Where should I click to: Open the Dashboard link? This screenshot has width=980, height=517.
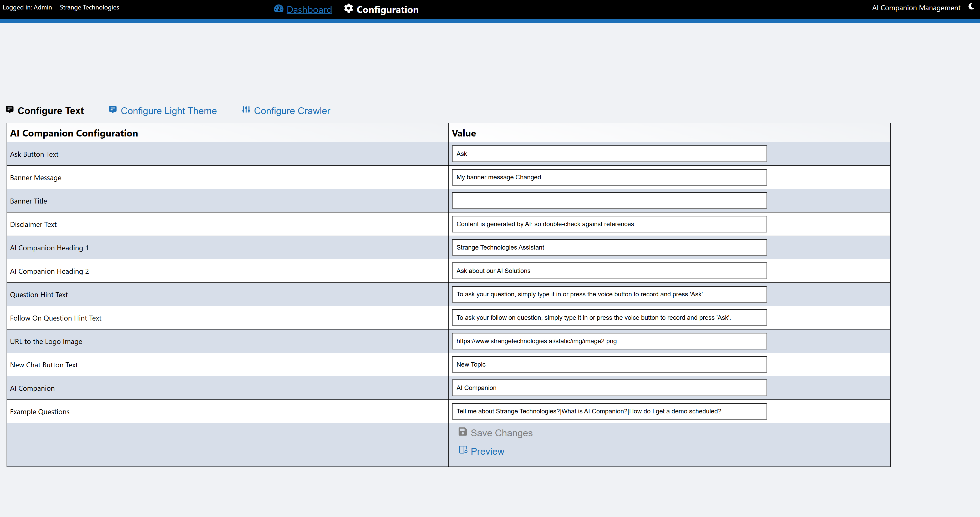tap(309, 9)
